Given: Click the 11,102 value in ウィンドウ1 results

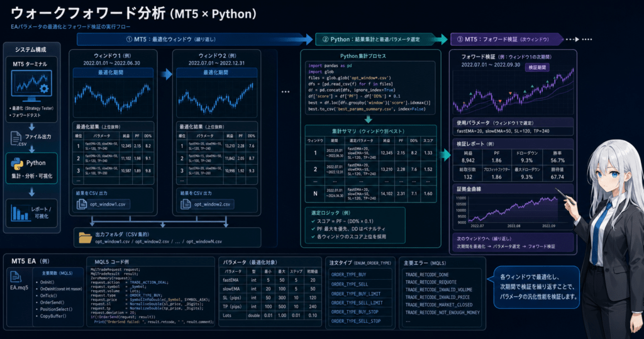Looking at the screenshot, I should (x=126, y=158).
